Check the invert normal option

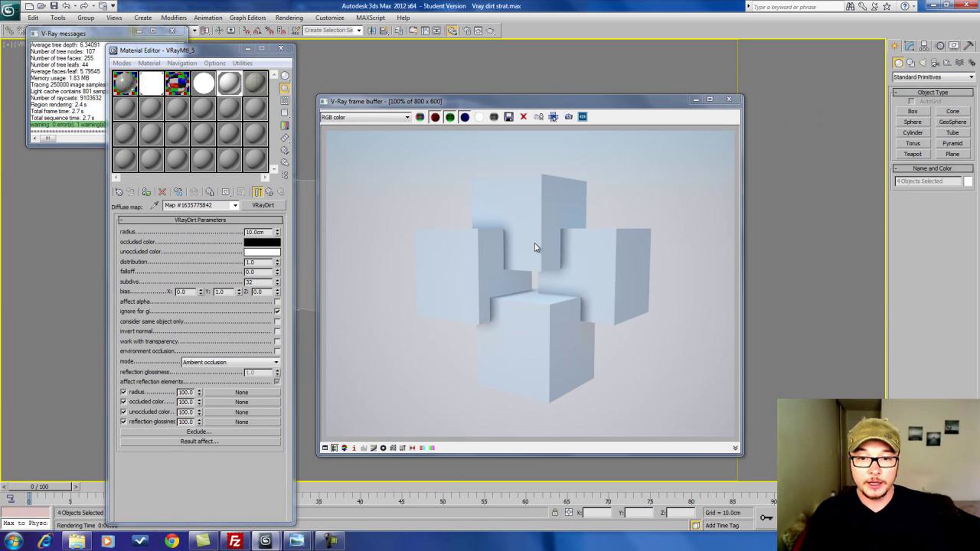[277, 331]
